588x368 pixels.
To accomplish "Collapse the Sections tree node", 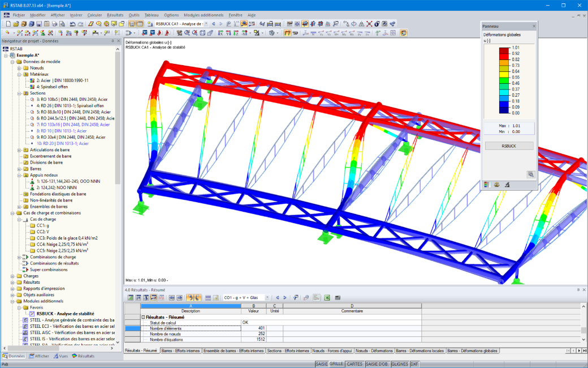I will point(19,93).
